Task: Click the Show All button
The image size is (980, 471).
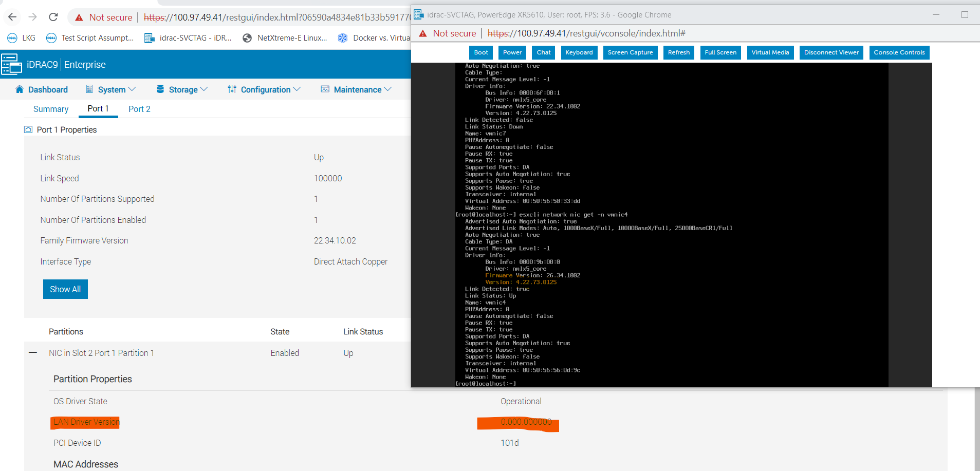Action: click(x=65, y=289)
